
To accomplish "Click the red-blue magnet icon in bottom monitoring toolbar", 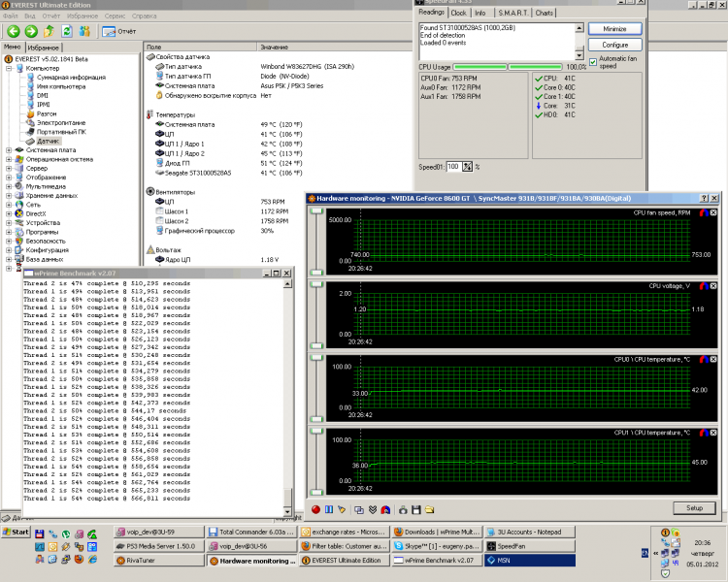I will (x=385, y=509).
